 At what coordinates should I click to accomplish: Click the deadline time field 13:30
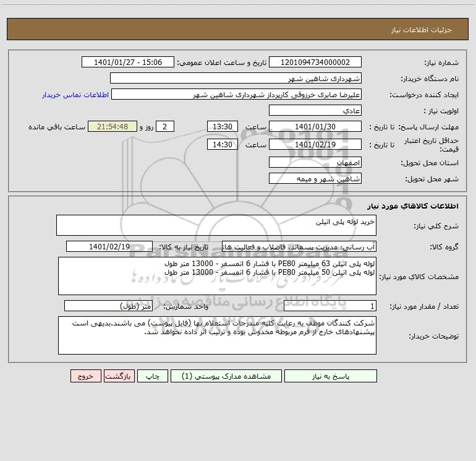[222, 126]
